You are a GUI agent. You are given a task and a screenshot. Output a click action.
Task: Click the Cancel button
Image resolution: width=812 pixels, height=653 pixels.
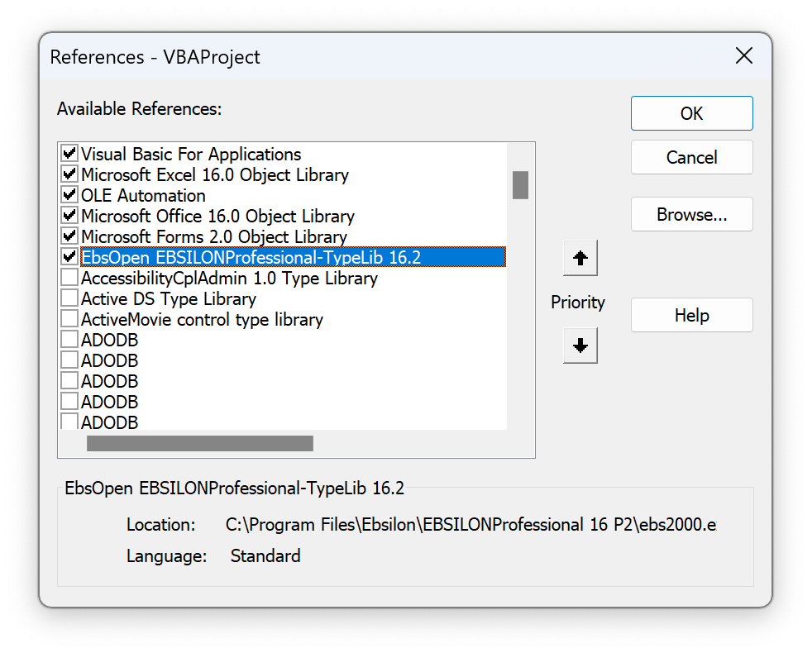coord(691,157)
